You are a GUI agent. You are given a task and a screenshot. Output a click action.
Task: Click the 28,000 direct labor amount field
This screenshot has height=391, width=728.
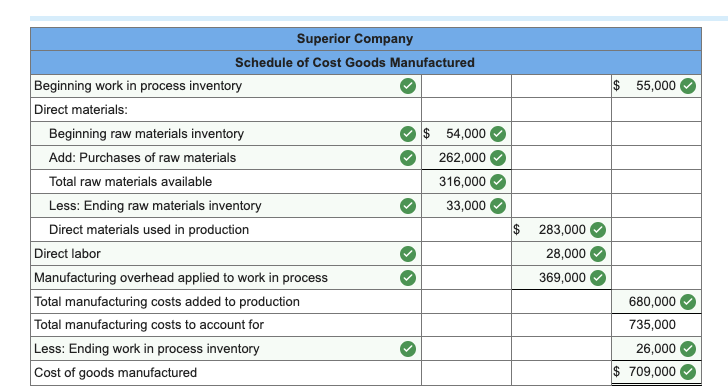coord(561,254)
